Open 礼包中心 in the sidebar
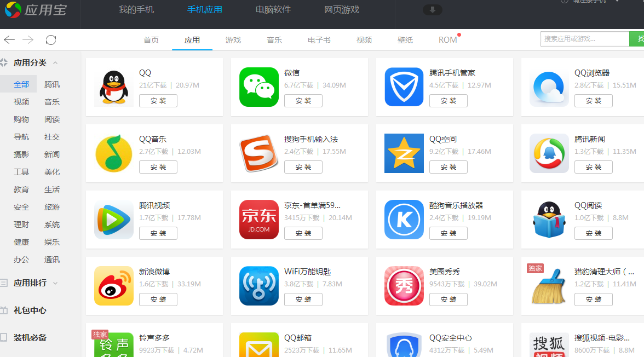The width and height of the screenshot is (644, 357). pyautogui.click(x=30, y=310)
